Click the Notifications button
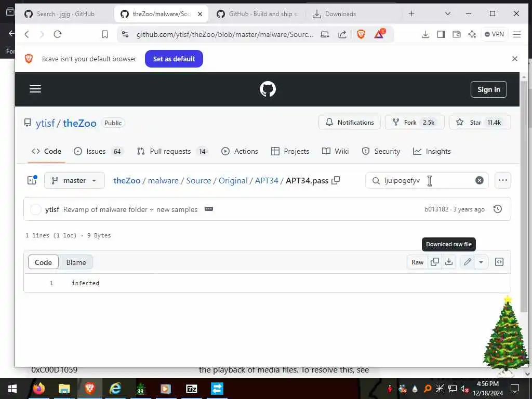Screen dimensions: 532x399 (x=350, y=123)
